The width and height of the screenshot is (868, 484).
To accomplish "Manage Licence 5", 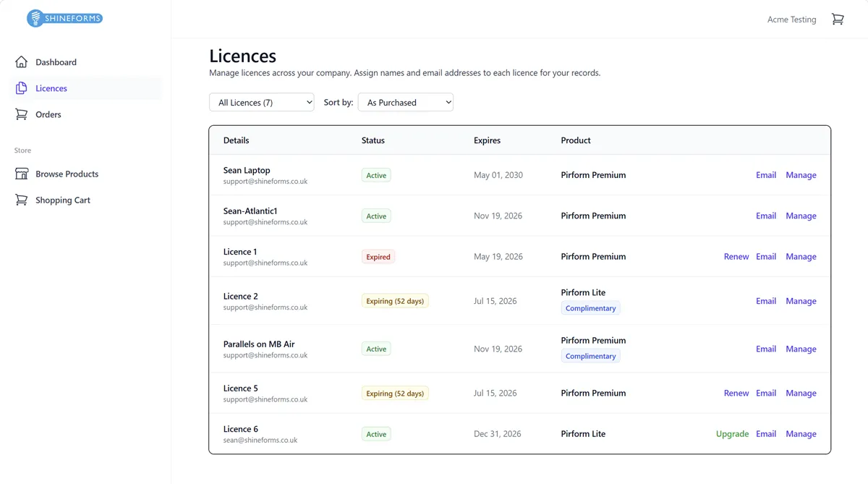I will (801, 393).
